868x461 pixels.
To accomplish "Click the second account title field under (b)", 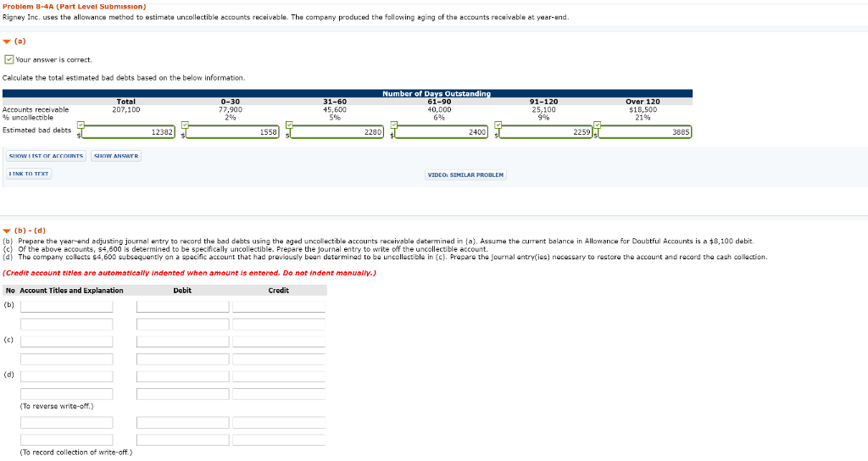I will pyautogui.click(x=66, y=325).
